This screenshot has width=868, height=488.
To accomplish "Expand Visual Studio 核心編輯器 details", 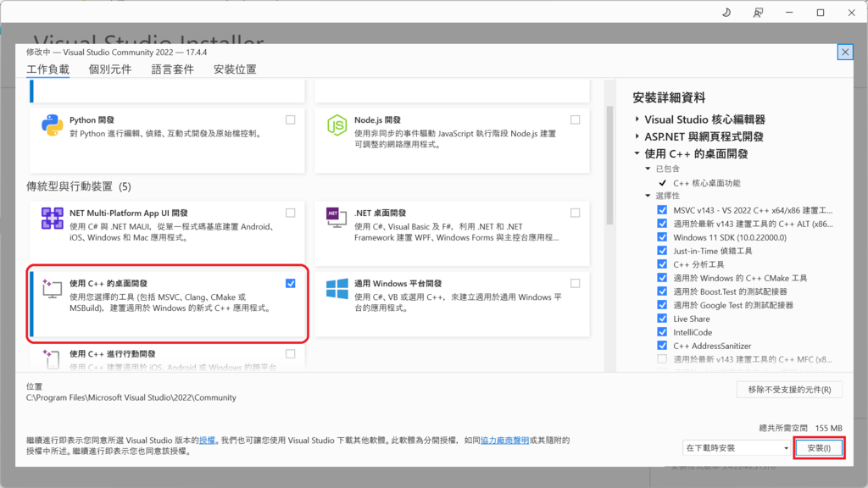I will point(637,119).
